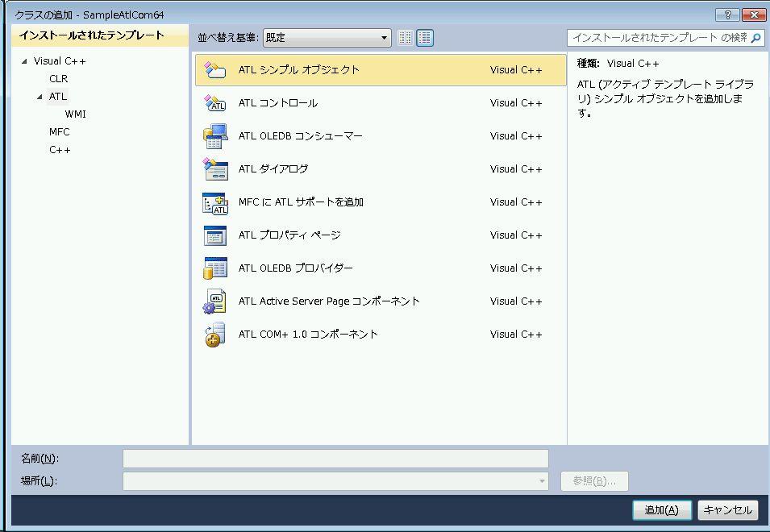Click the ATL OLEDB プロバイダー icon
The image size is (770, 532).
214,268
